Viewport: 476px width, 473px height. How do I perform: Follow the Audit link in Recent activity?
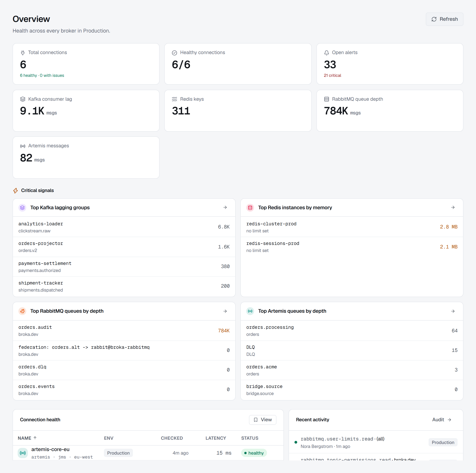click(x=441, y=420)
